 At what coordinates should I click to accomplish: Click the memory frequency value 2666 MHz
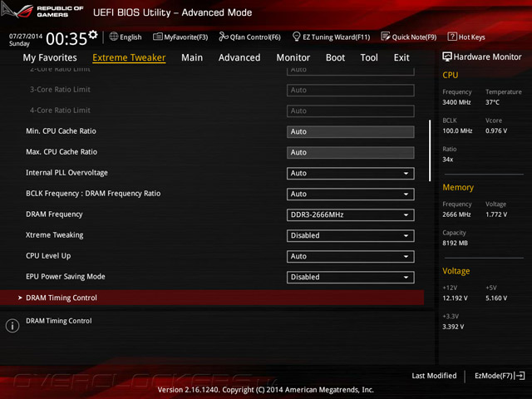456,214
